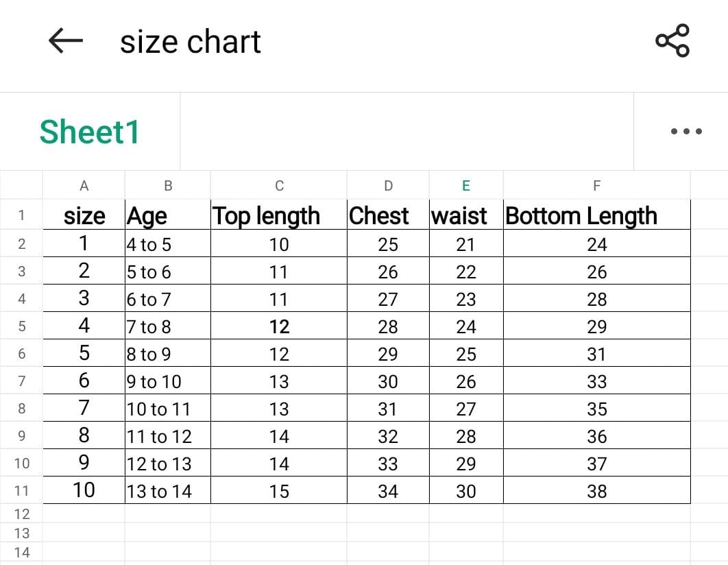Tap the 'size chart' document title
The height and width of the screenshot is (565, 728).
click(x=190, y=42)
